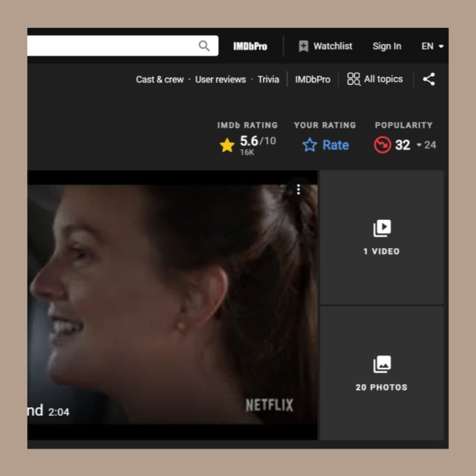Click the popularity change value 24
The height and width of the screenshot is (476, 476).
(430, 145)
